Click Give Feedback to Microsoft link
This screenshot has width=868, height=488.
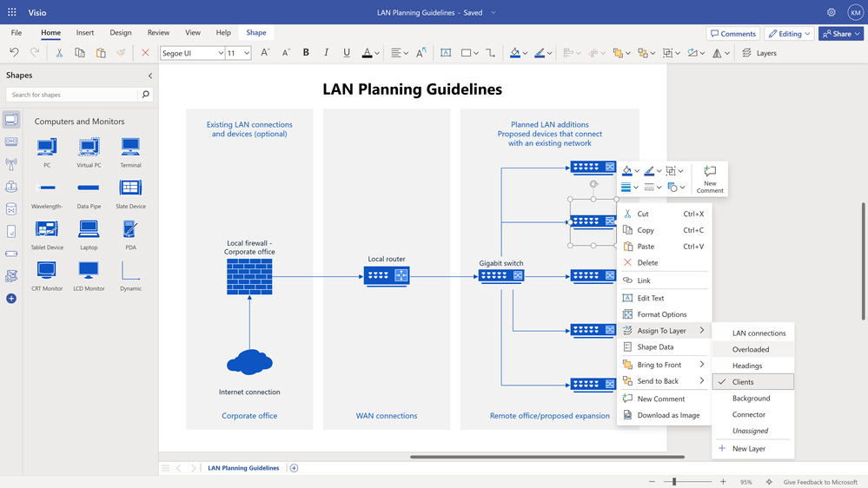pos(820,482)
